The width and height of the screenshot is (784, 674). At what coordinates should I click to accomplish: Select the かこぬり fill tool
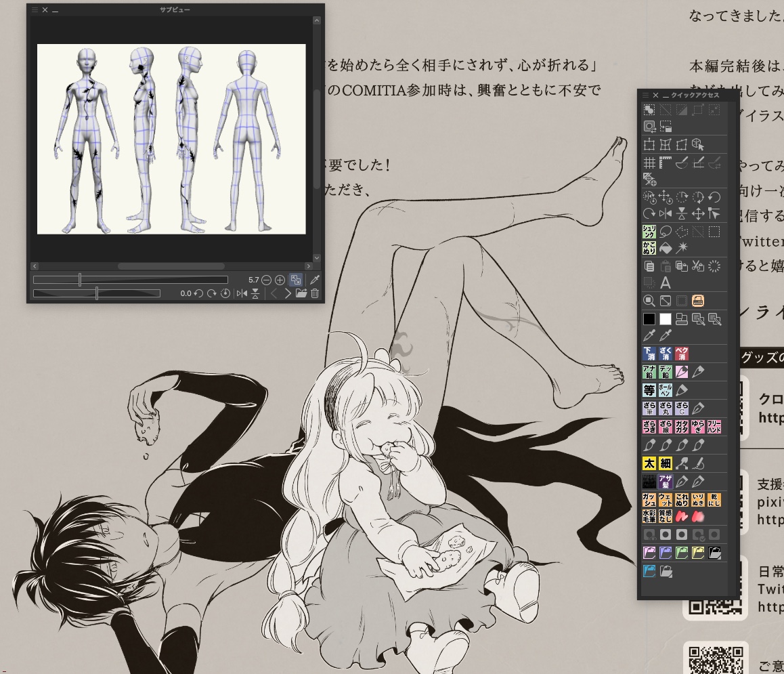(649, 248)
